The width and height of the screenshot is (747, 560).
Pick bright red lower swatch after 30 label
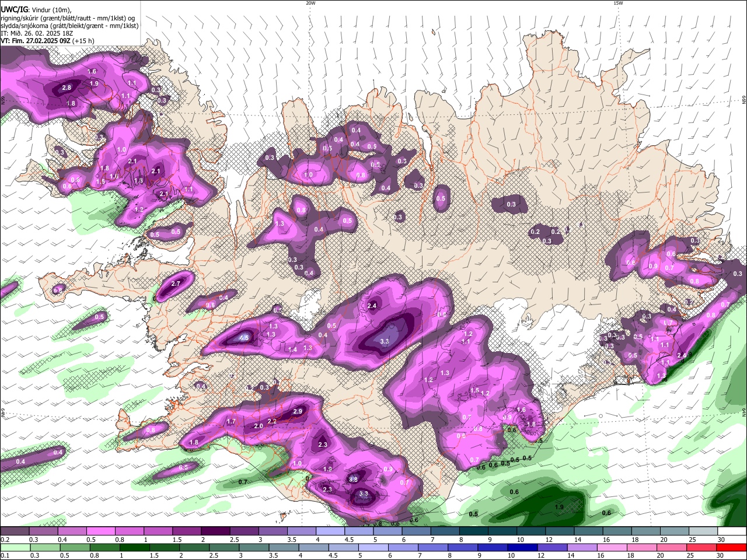click(x=732, y=547)
